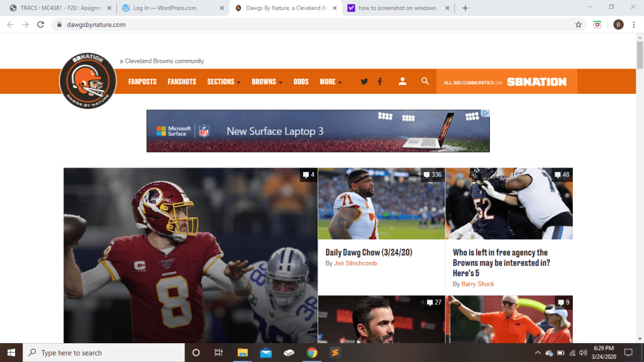Image resolution: width=644 pixels, height=362 pixels.
Task: Open the Microsoft Surface Laptop 3 banner ad
Action: [318, 131]
